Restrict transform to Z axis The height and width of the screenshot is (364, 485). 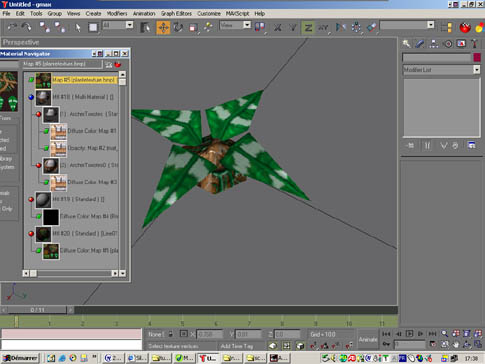pyautogui.click(x=308, y=27)
